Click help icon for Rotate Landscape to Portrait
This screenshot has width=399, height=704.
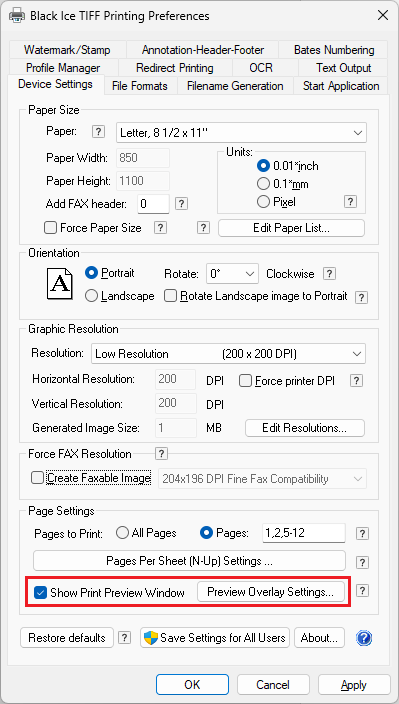pyautogui.click(x=361, y=297)
